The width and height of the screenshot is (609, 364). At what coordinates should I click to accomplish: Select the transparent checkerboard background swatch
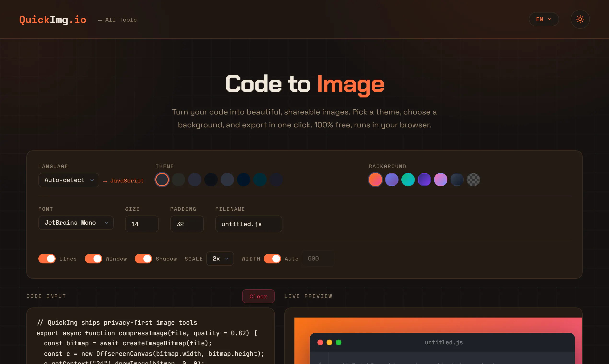pyautogui.click(x=473, y=180)
